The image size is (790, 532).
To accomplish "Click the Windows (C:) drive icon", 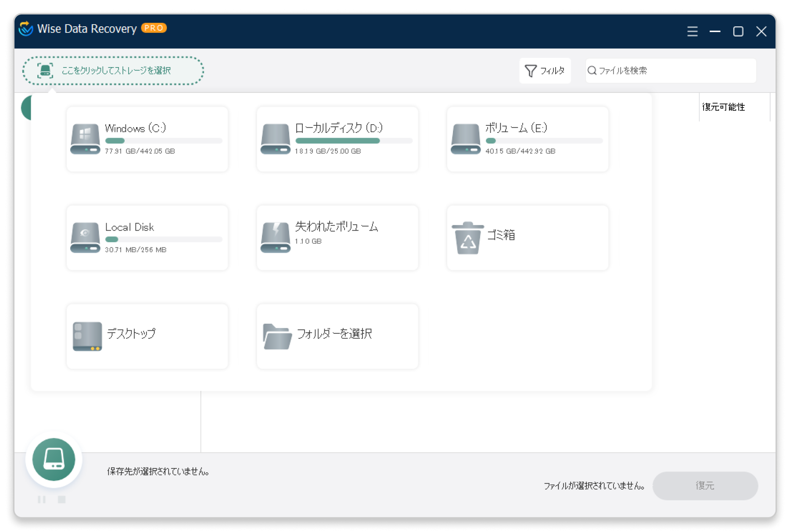I will [x=85, y=139].
